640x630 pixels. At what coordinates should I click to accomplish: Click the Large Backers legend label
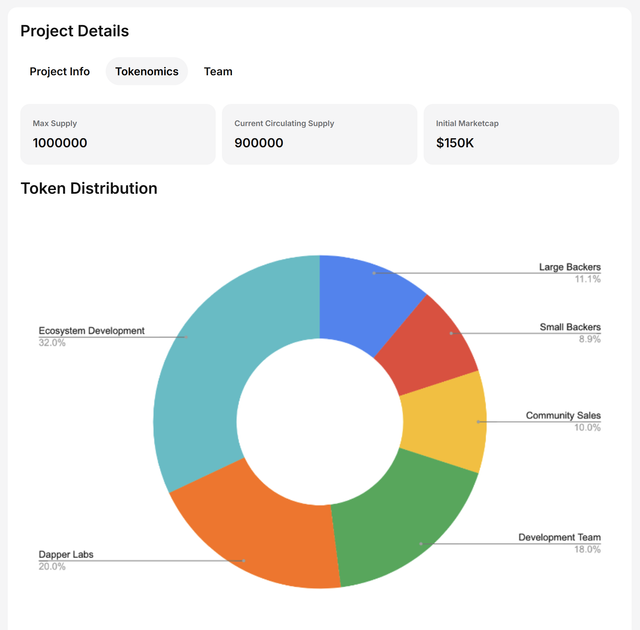click(x=569, y=268)
